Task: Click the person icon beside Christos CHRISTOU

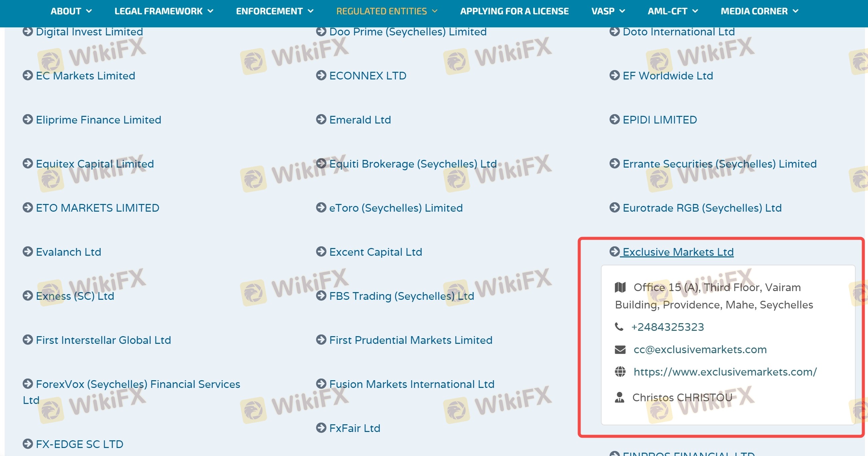Action: 619,397
